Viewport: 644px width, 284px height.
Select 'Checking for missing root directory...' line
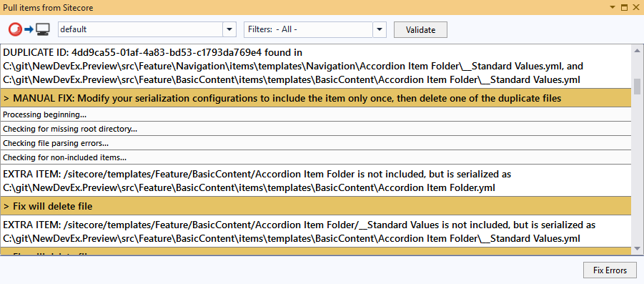coord(316,129)
